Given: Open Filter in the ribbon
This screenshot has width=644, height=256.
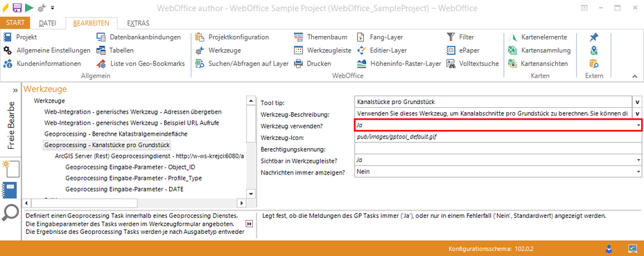Looking at the screenshot, I should coord(460,37).
